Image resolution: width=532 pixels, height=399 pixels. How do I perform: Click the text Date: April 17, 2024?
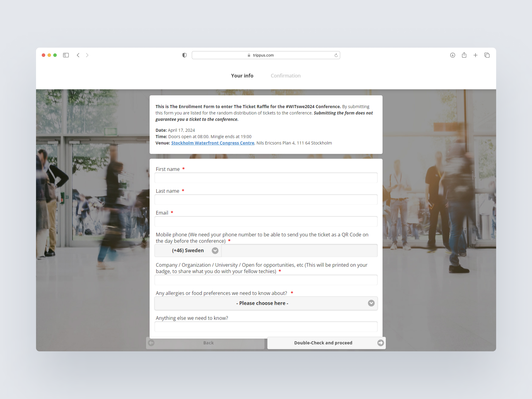[x=175, y=130]
